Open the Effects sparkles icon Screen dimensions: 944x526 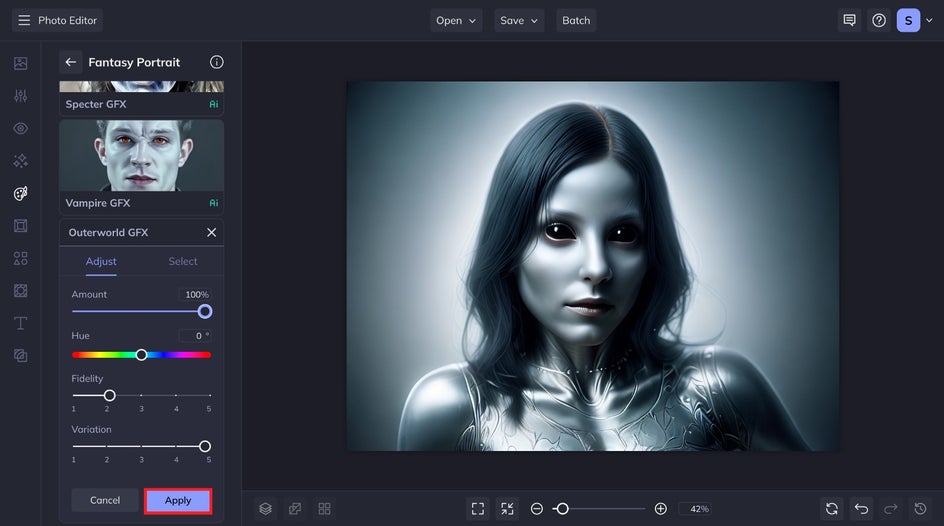coord(20,161)
